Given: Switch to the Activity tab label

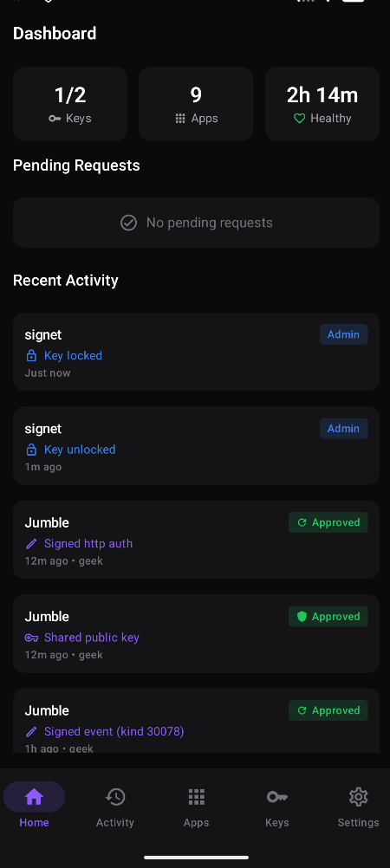Looking at the screenshot, I should point(115,823).
